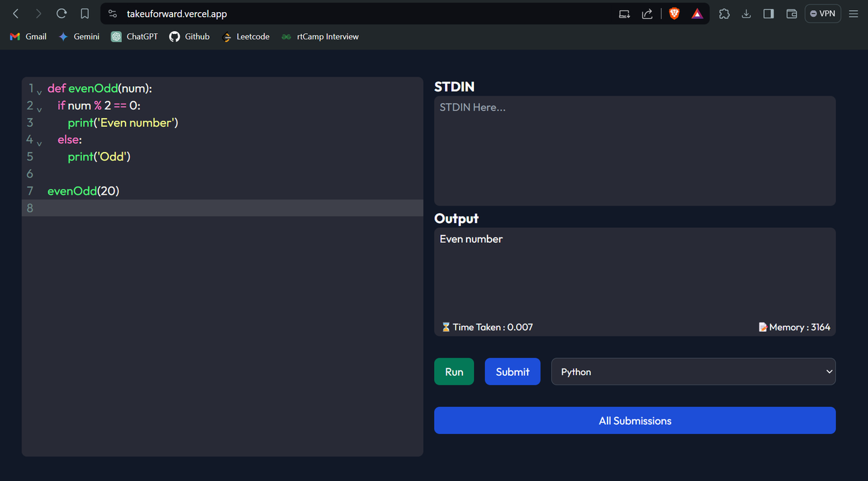Click the else: line in editor
This screenshot has height=481, width=868.
click(70, 140)
